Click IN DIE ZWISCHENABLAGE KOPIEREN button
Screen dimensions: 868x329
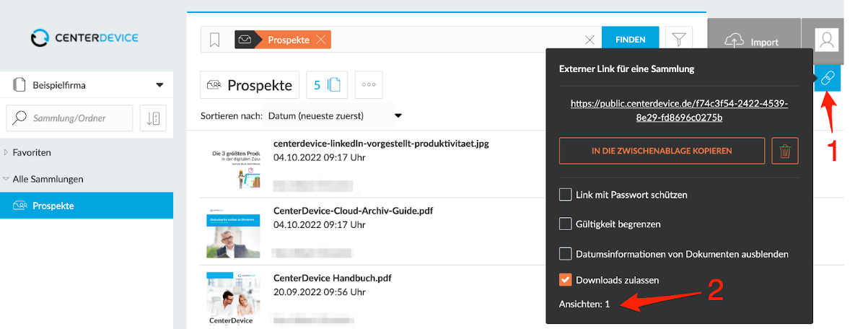coord(662,151)
